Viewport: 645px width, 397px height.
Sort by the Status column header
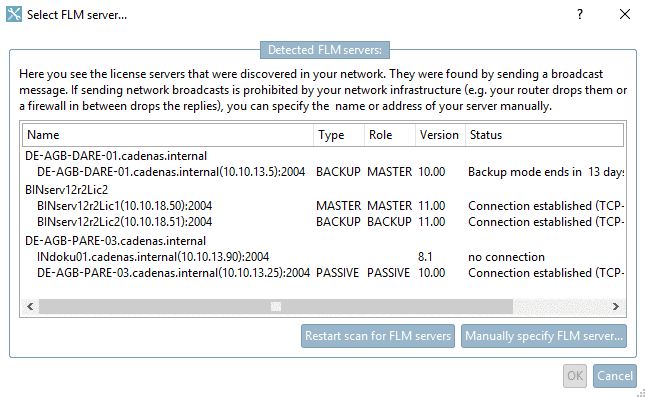point(545,135)
